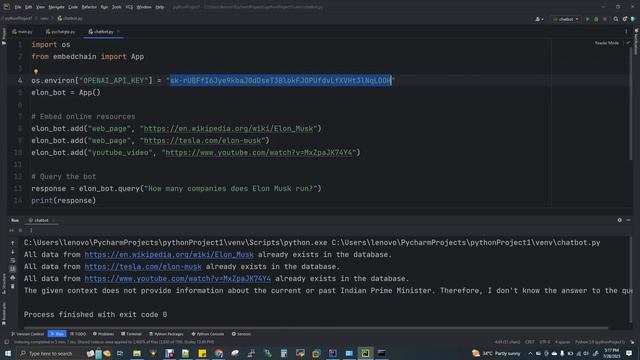Screen dimensions: 640x360
Task: Click the Debug bug icon in top toolbar
Action: (x=596, y=19)
